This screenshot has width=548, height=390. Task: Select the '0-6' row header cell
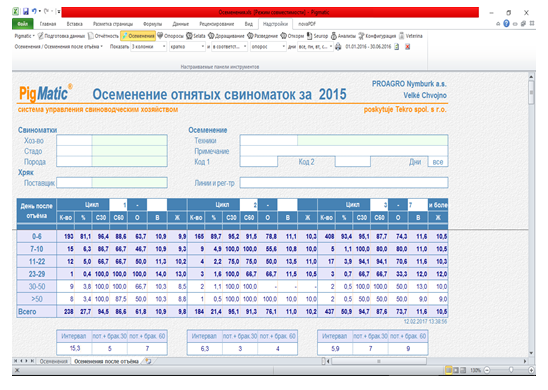37,237
